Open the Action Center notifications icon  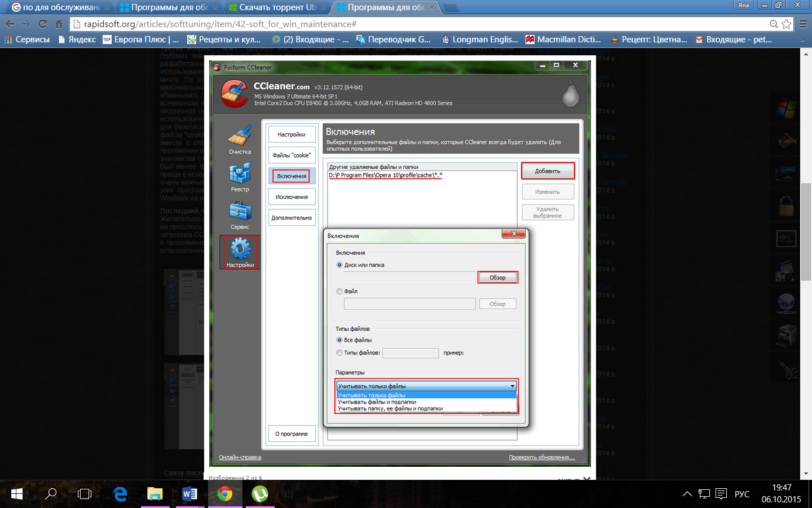(x=721, y=494)
